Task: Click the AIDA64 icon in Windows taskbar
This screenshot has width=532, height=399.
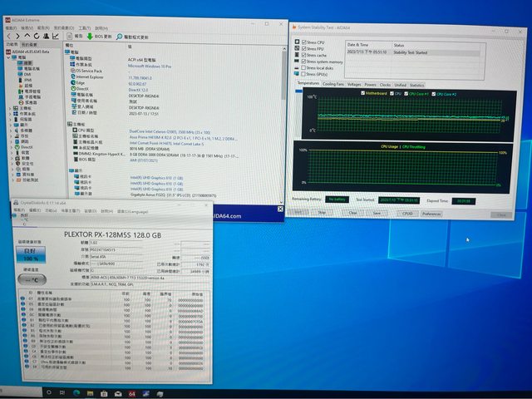Action: [131, 392]
